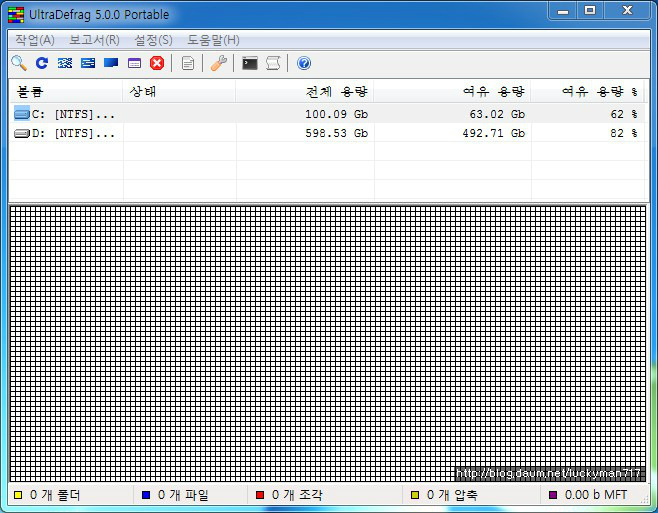Viewport: 658px width, 513px height.
Task: Click the boot time script scroll icon
Action: pos(273,63)
